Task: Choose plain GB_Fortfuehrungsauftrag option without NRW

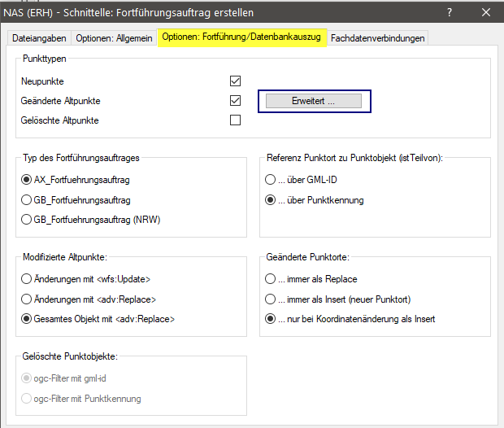Action: click(28, 199)
